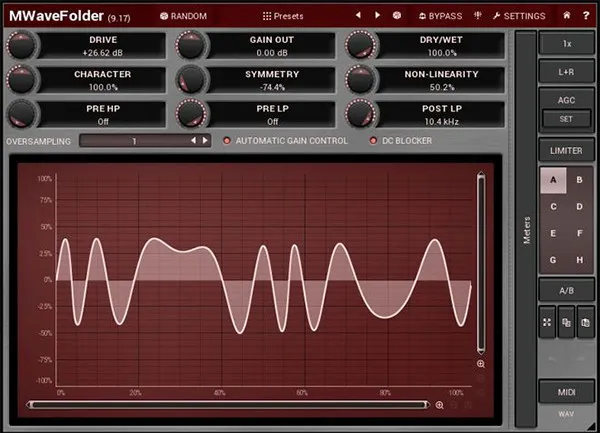Click the Limiter button
600x433 pixels.
tap(566, 149)
